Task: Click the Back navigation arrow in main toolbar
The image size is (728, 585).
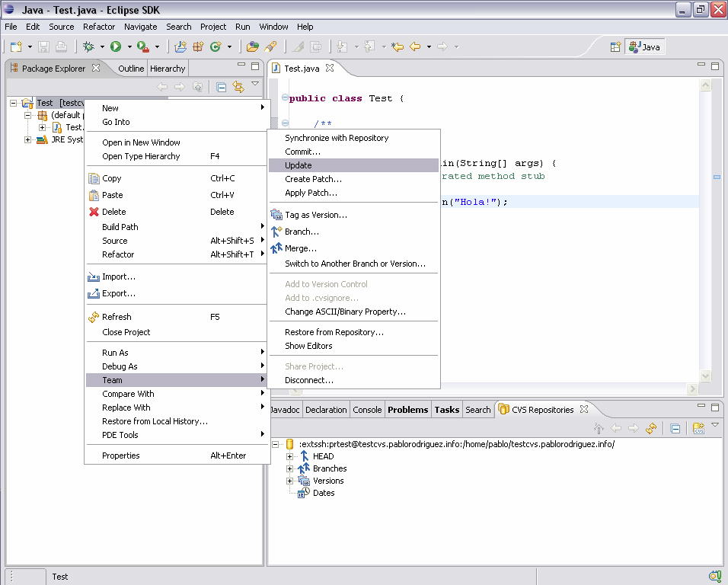Action: coord(415,46)
